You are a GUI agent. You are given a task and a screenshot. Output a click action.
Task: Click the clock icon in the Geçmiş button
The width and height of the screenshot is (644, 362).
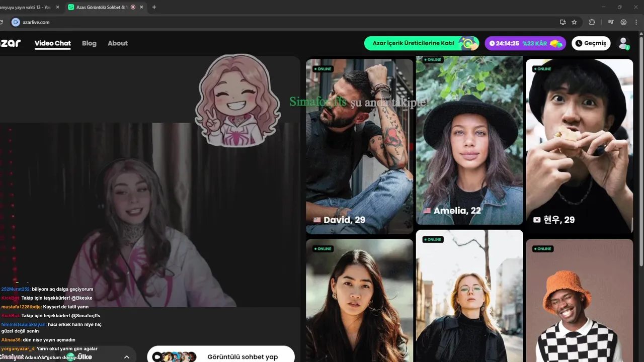point(579,43)
